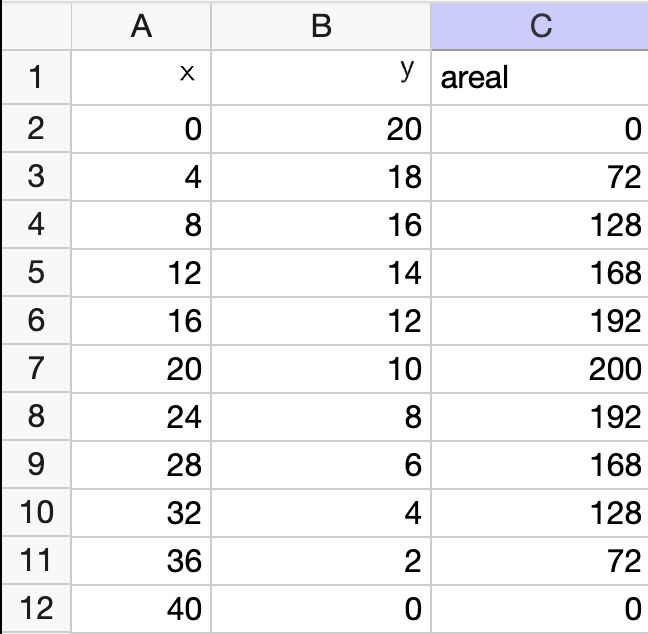
Task: Select row 7 via its row number
Action: point(36,368)
